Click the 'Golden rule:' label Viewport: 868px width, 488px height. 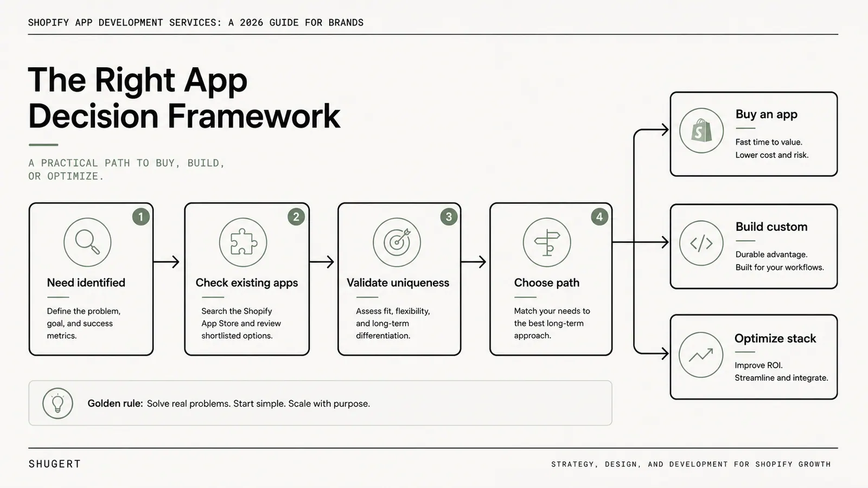coord(116,403)
